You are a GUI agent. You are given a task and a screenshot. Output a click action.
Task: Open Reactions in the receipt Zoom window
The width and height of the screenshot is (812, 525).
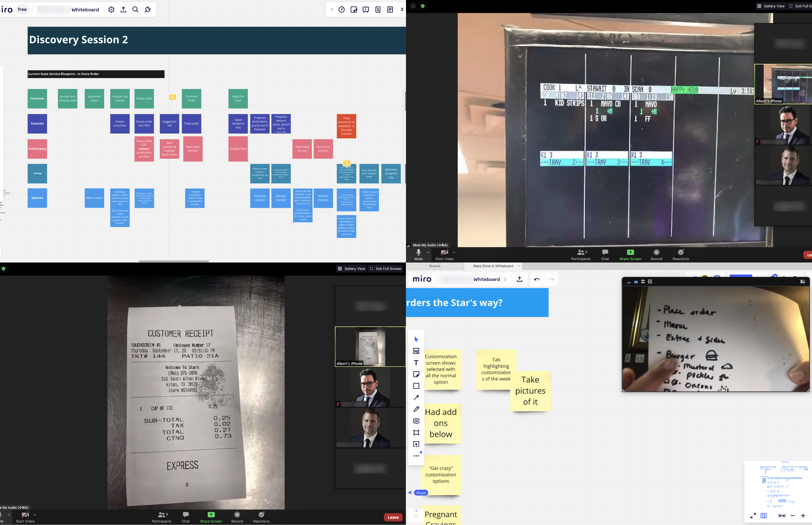click(x=261, y=517)
